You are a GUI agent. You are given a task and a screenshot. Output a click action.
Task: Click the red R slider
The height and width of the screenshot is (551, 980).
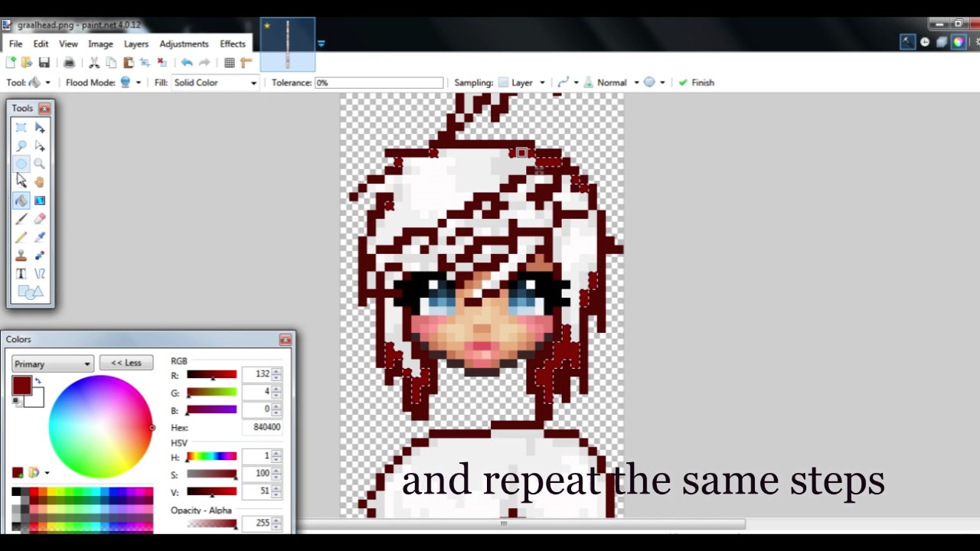[211, 375]
